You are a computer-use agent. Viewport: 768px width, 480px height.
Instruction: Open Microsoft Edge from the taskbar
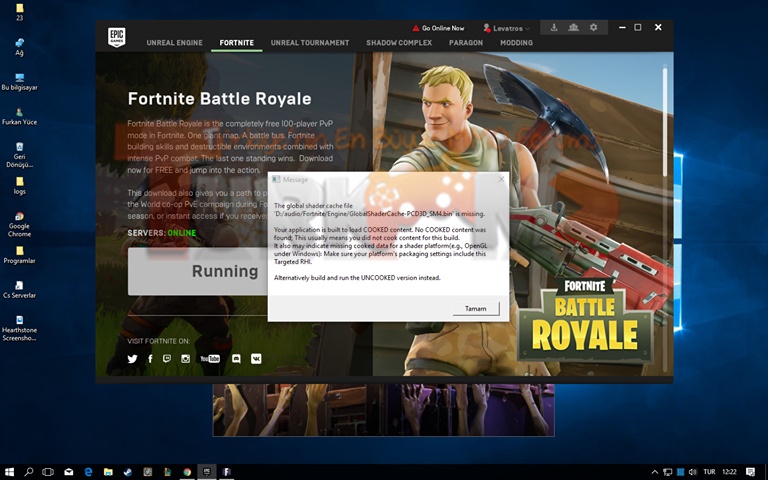(88, 472)
